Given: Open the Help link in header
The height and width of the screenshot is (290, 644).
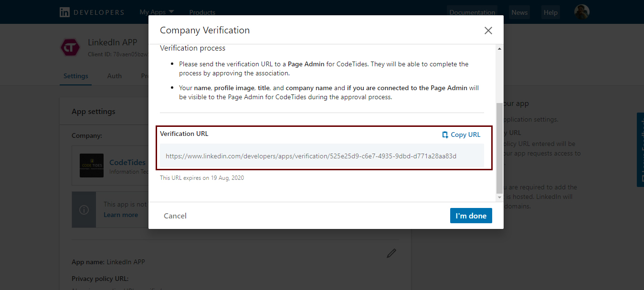Looking at the screenshot, I should point(550,12).
